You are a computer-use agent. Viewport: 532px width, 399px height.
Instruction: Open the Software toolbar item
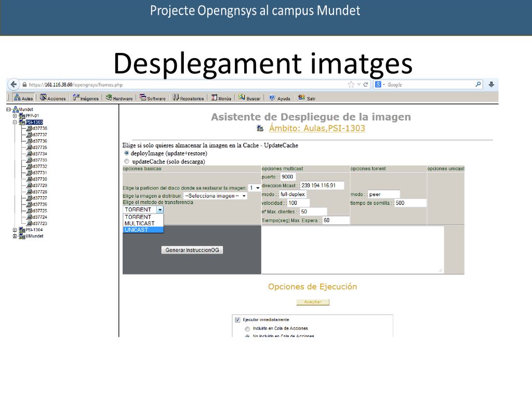[x=153, y=98]
